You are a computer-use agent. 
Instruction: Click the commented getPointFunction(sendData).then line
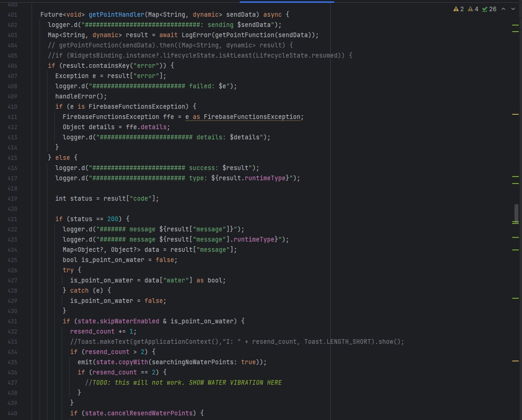(x=170, y=45)
